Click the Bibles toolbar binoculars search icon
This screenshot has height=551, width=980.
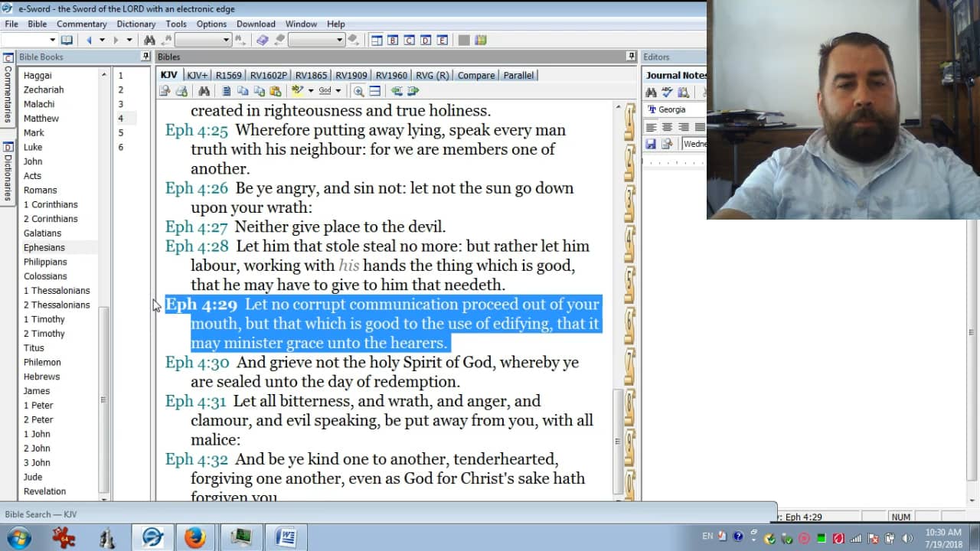tap(204, 91)
